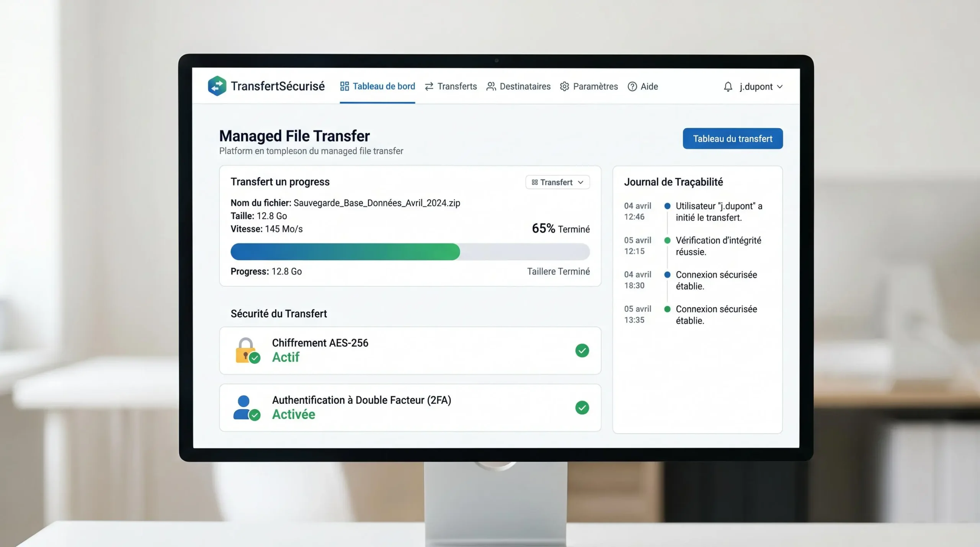Click the user icon for 2FA authentication
This screenshot has height=547, width=980.
tap(246, 408)
